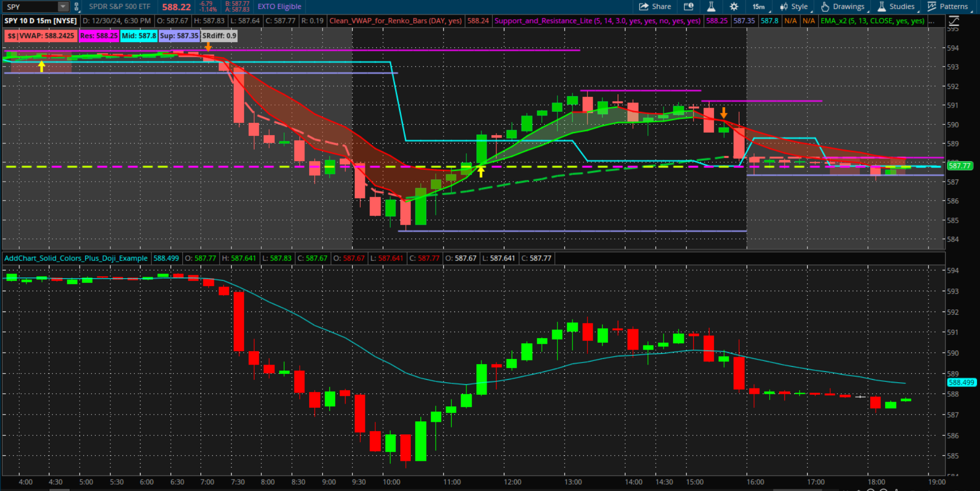The image size is (980, 491).
Task: Click the chart scale toggle icon above price axis
Action: (953, 21)
